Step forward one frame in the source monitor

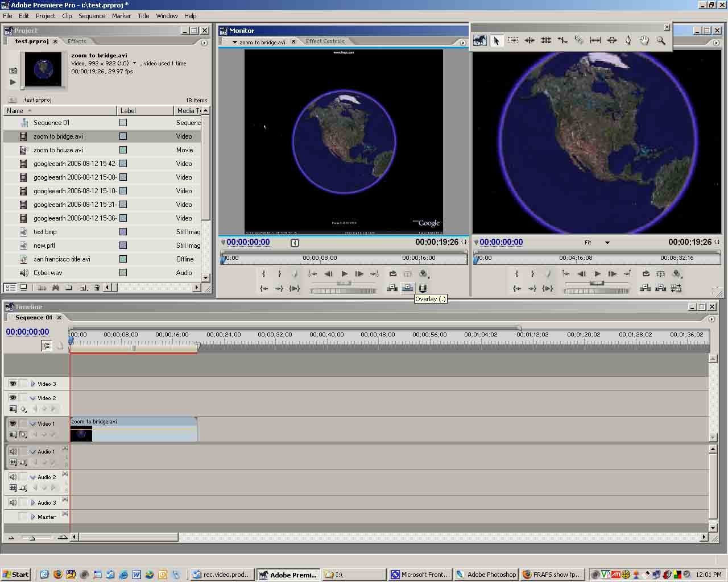359,274
